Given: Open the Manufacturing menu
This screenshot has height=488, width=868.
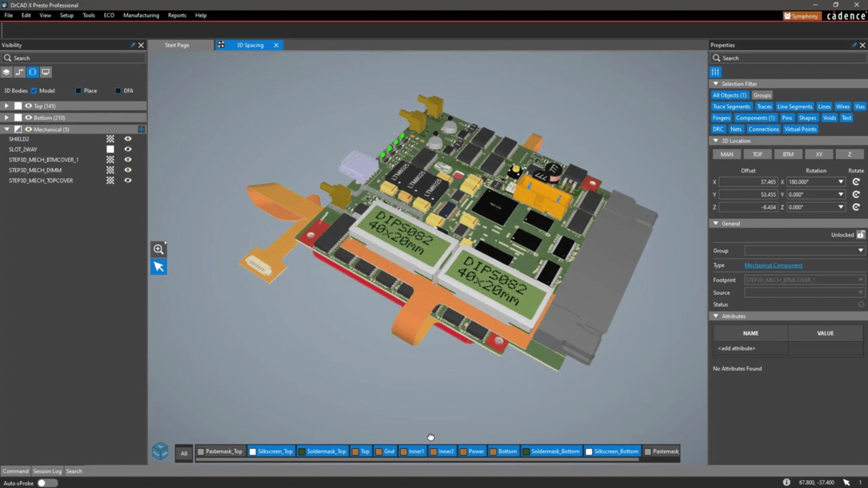Looking at the screenshot, I should [141, 15].
